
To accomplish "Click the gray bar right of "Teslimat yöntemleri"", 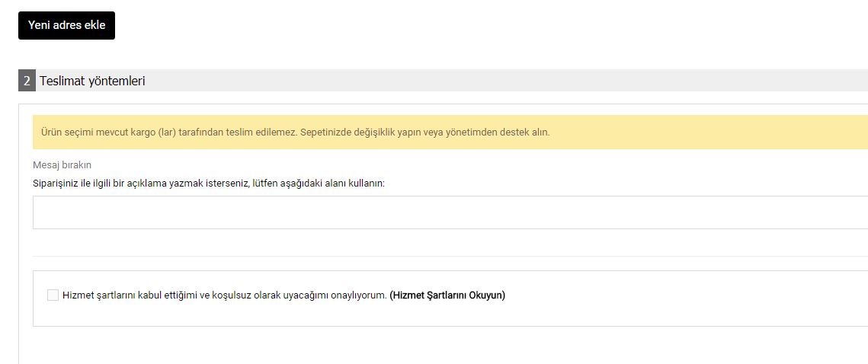I will click(507, 81).
